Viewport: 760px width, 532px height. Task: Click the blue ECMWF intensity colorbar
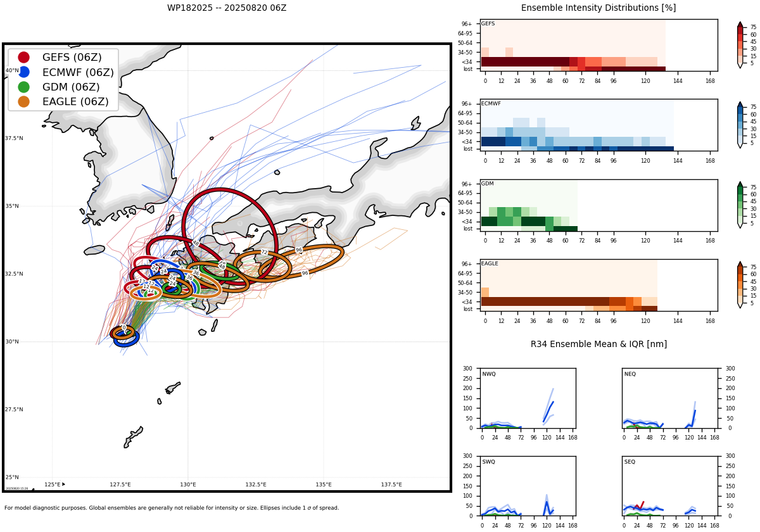pyautogui.click(x=740, y=125)
